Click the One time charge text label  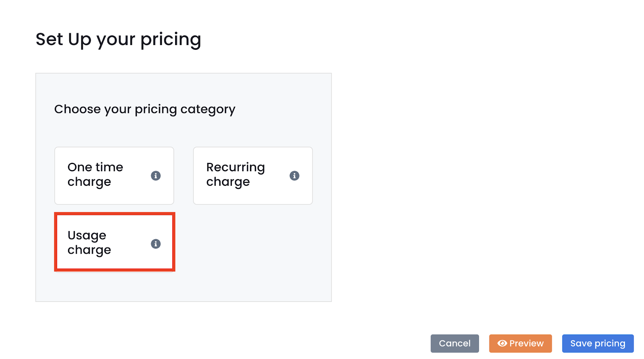coord(95,174)
